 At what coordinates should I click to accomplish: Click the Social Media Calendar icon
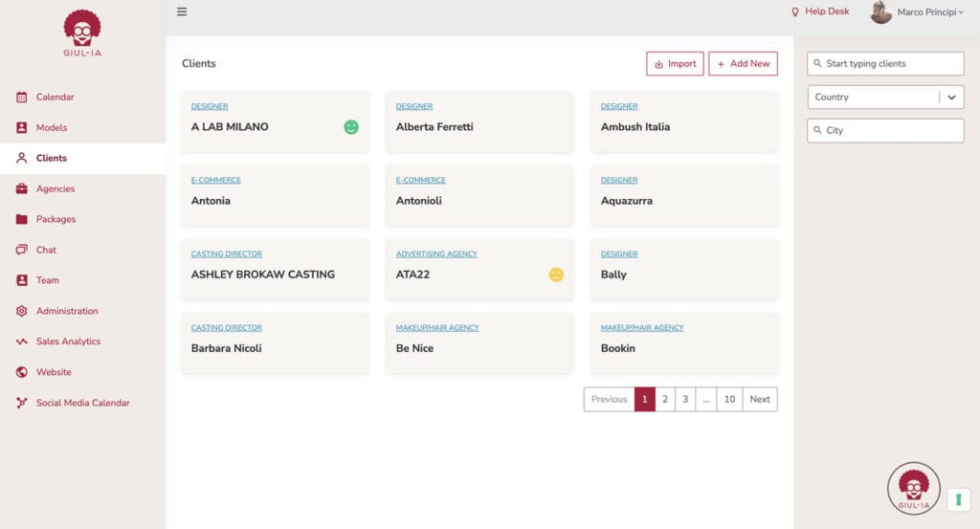pyautogui.click(x=22, y=403)
